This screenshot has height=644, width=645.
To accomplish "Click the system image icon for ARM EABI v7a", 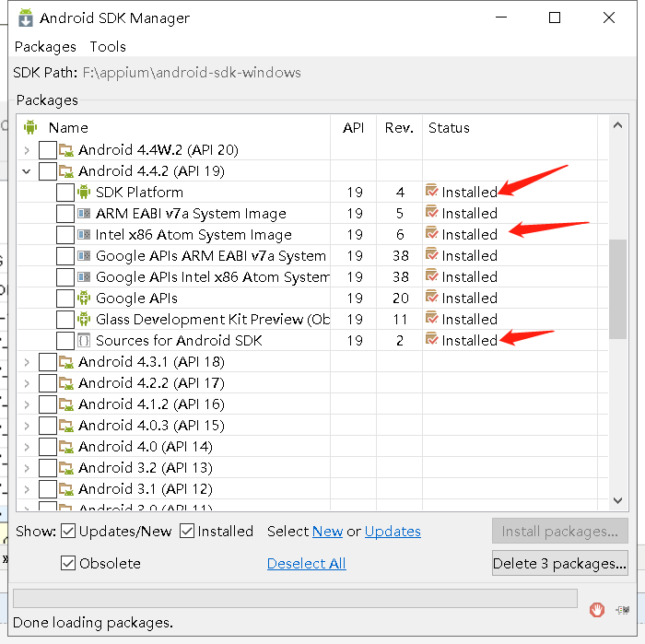I will point(84,214).
